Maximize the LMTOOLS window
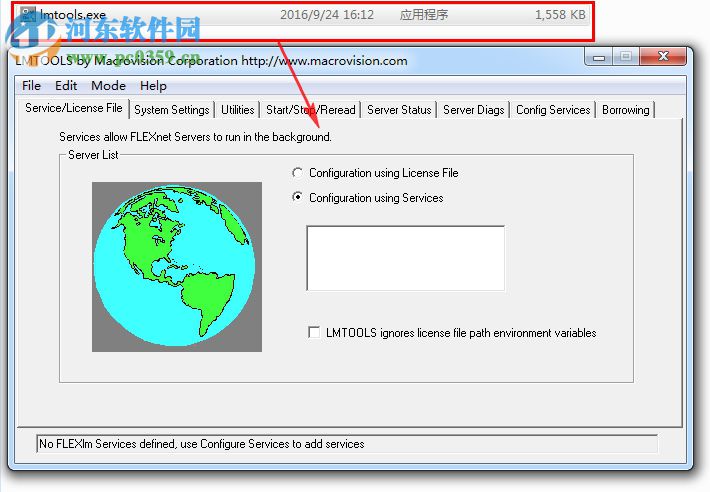 626,57
